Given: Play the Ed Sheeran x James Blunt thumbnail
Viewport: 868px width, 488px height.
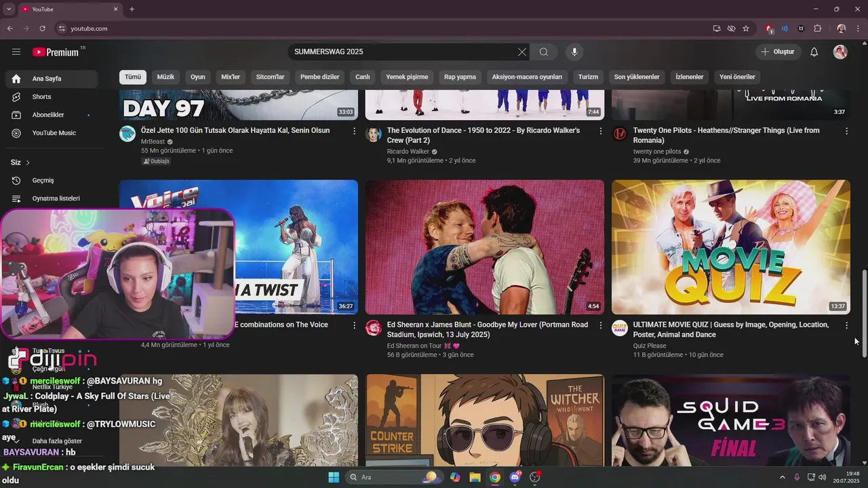Looking at the screenshot, I should point(485,247).
